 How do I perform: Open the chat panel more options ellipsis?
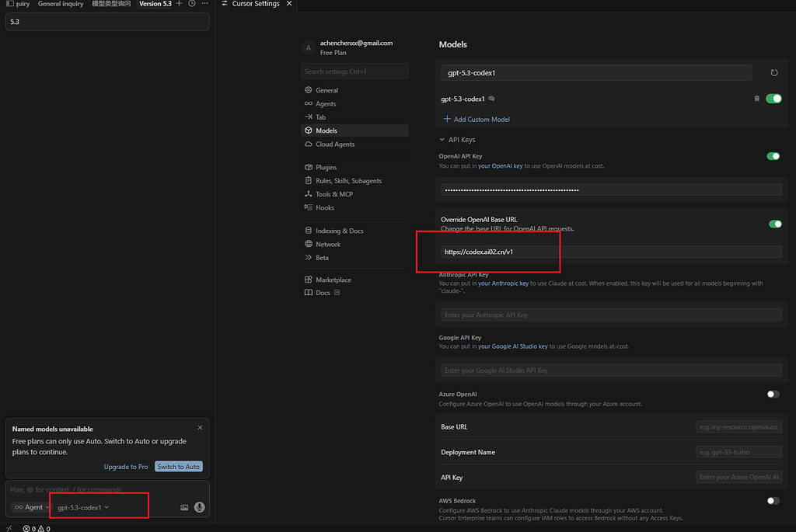pyautogui.click(x=205, y=4)
